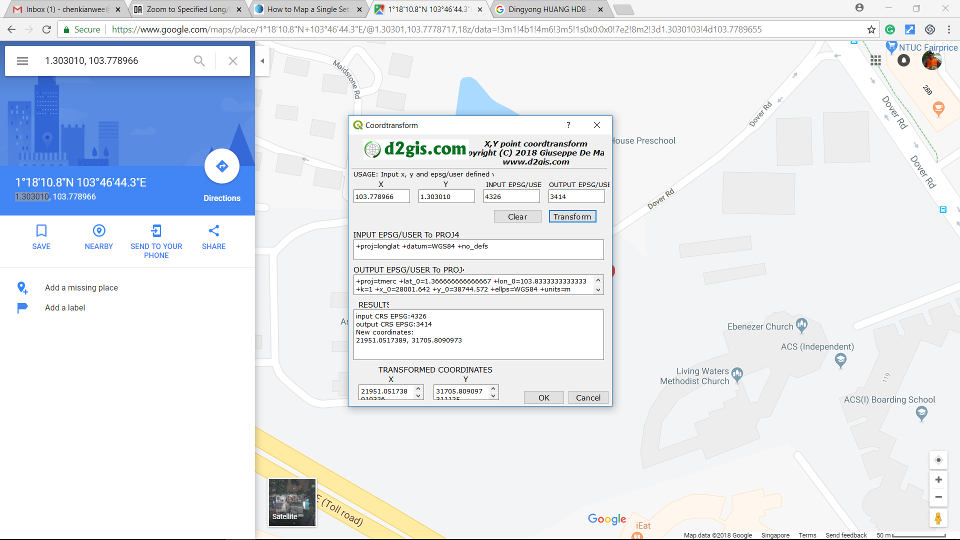
Task: Click the search magnifier icon in Maps
Action: click(199, 61)
